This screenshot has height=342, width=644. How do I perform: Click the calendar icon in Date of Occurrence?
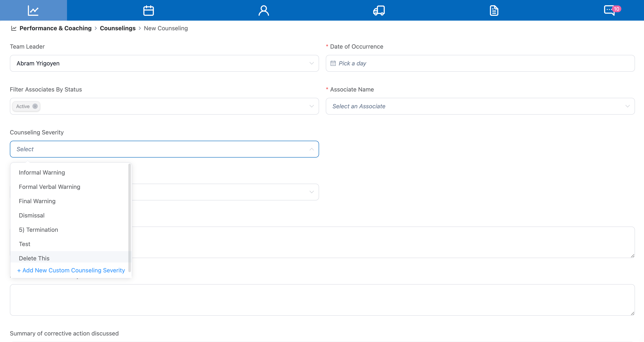pyautogui.click(x=333, y=63)
